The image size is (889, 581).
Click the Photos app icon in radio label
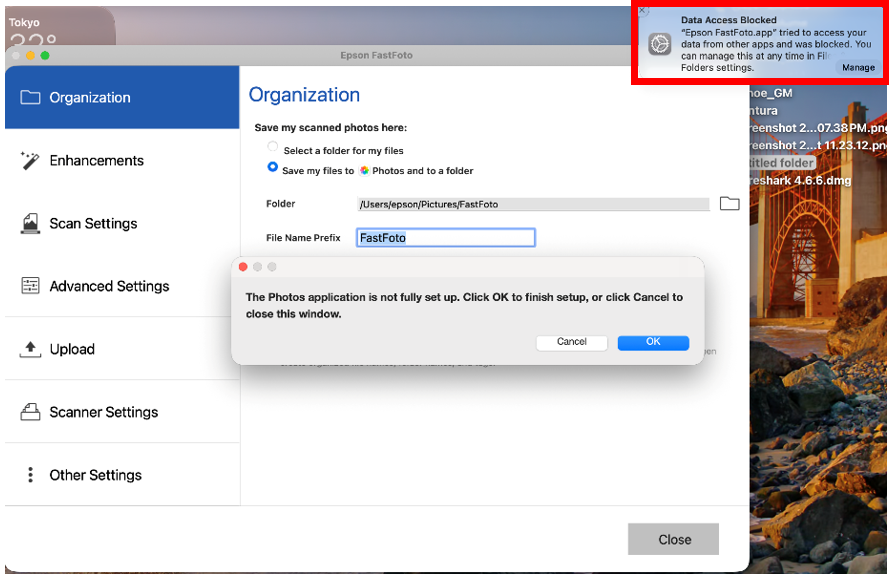pyautogui.click(x=365, y=171)
